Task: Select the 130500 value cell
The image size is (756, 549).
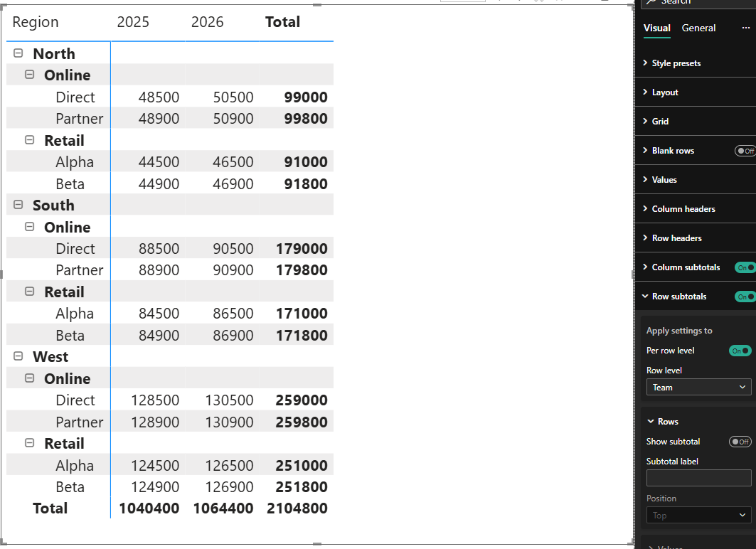Action: click(229, 400)
